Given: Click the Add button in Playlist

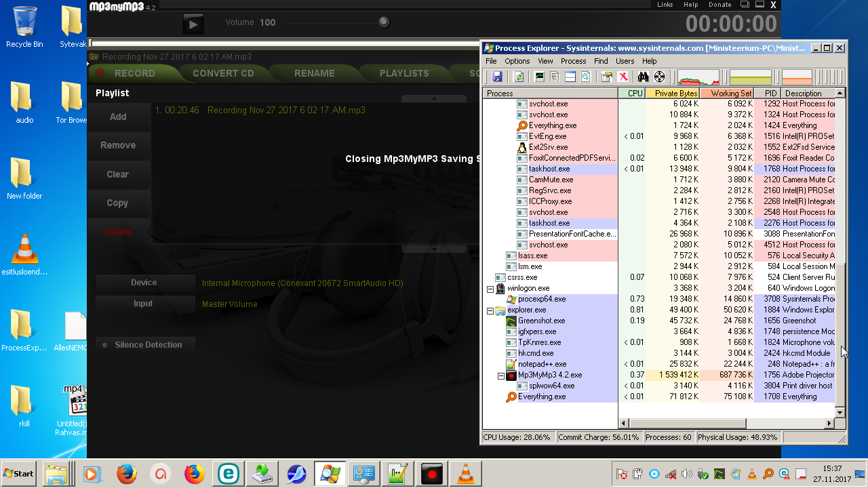Looking at the screenshot, I should tap(118, 117).
